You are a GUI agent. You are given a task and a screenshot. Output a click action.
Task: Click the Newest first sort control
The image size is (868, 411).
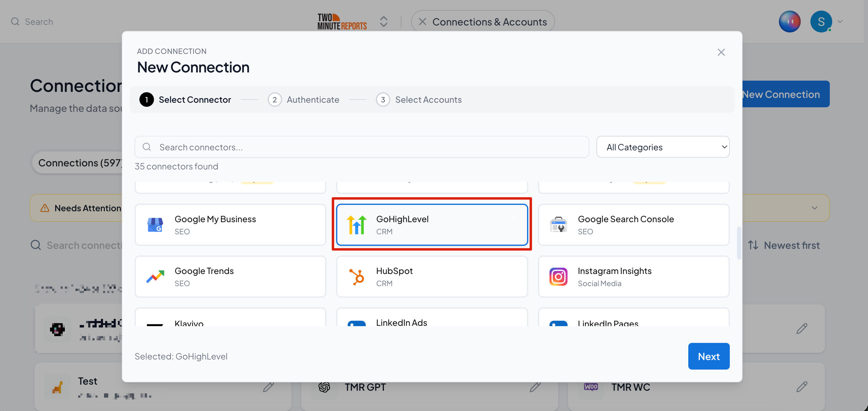(783, 245)
